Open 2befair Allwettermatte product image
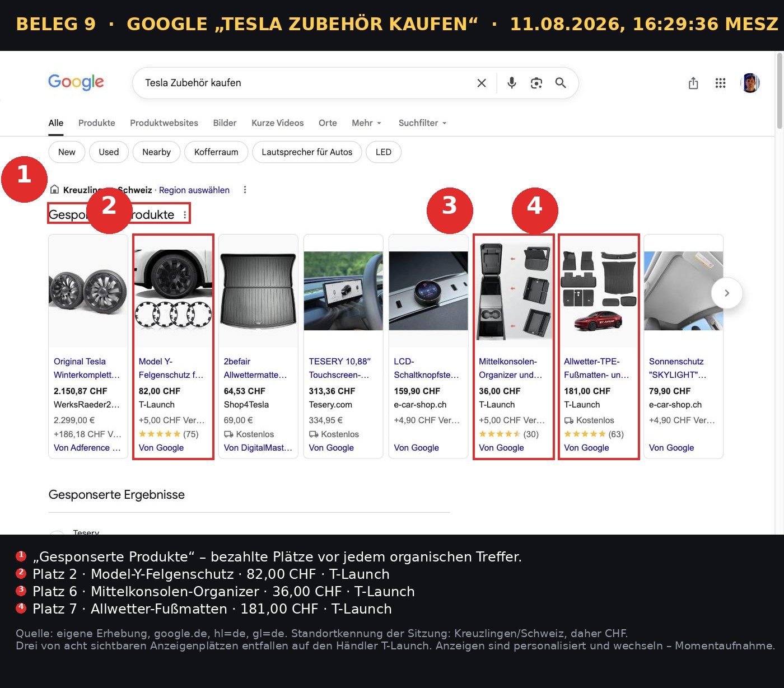The image size is (784, 688). click(x=258, y=291)
